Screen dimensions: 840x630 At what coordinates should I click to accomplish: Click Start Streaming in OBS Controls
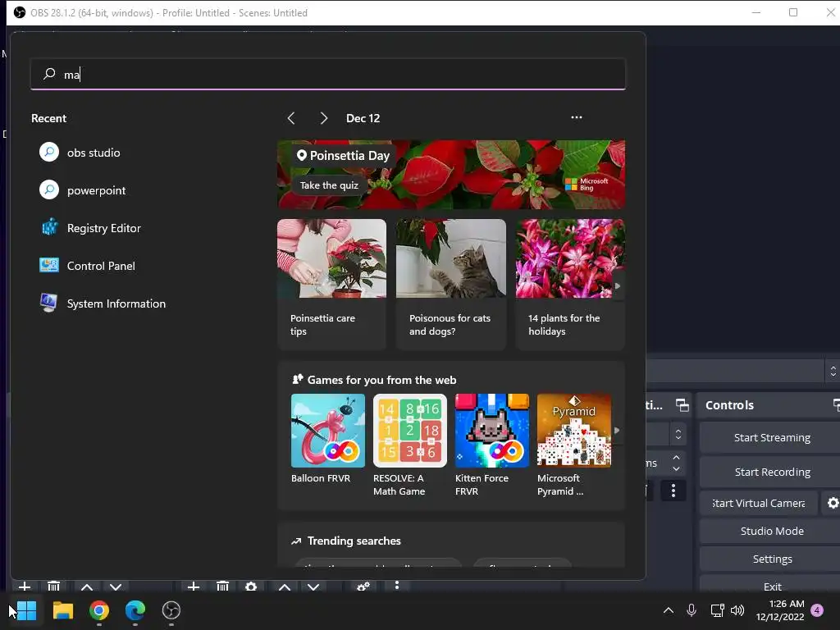pos(771,438)
